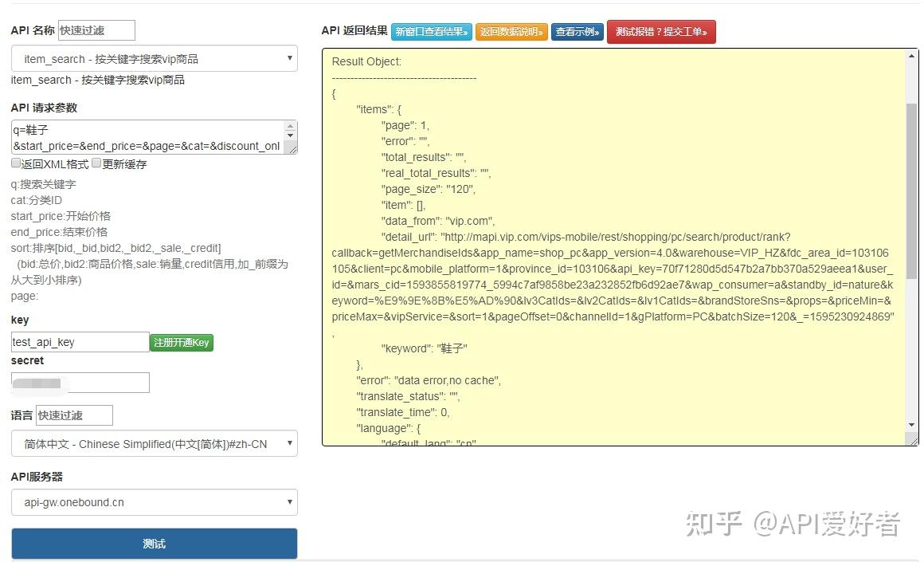The height and width of the screenshot is (562, 924).
Task: Click the "page_size": "120" line
Action: click(429, 189)
